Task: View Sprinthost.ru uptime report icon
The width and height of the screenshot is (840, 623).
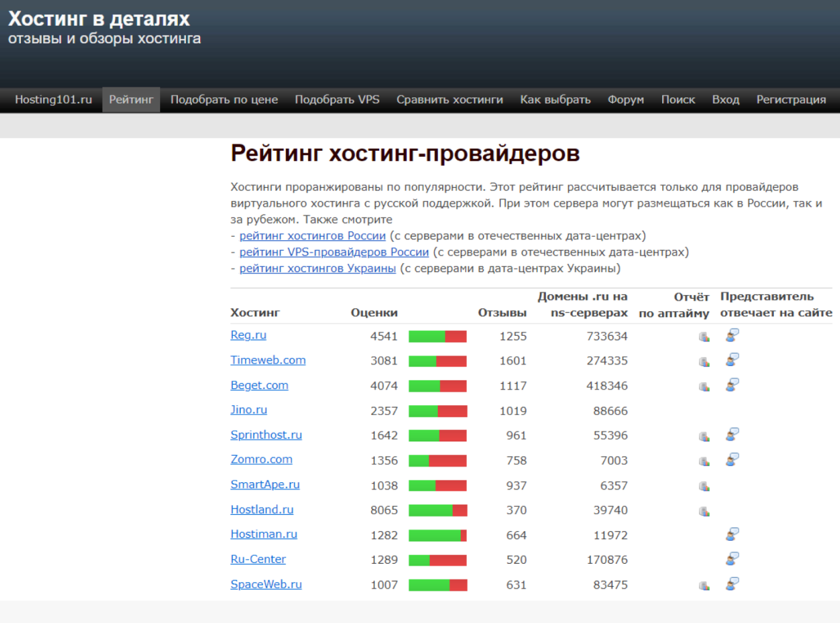Action: point(703,436)
